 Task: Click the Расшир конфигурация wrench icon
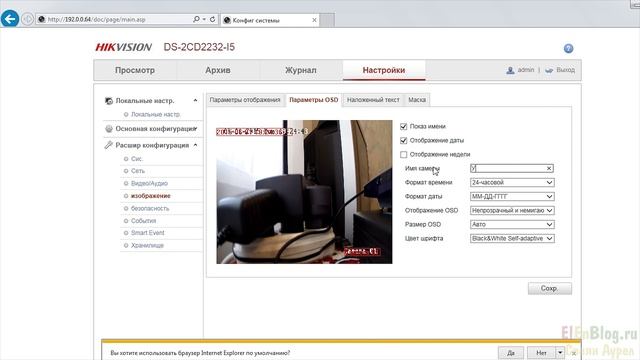click(x=109, y=145)
